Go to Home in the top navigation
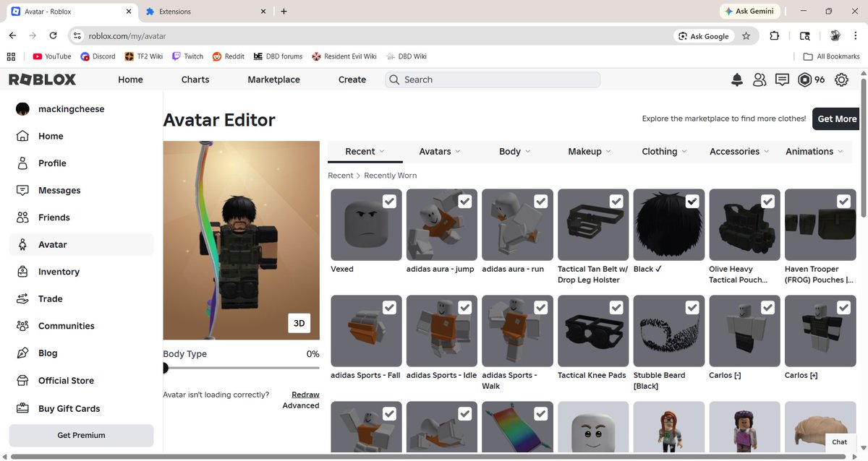 click(x=130, y=79)
